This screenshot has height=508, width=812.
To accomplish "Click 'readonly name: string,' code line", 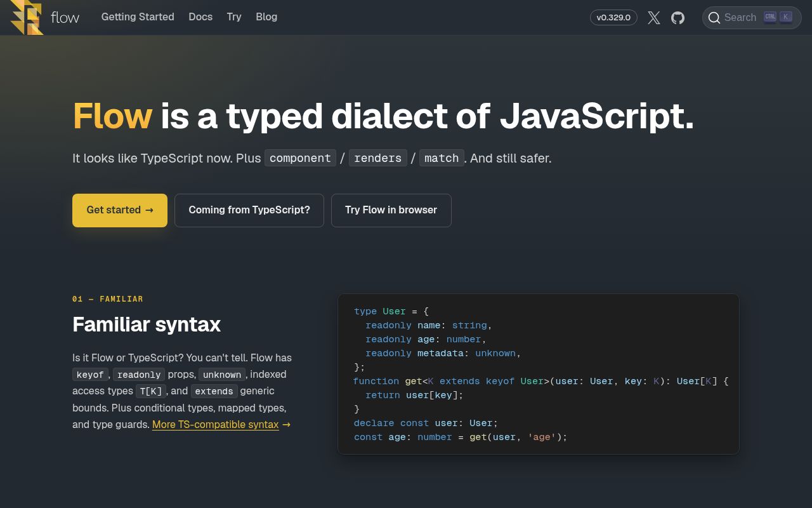I will (x=429, y=325).
